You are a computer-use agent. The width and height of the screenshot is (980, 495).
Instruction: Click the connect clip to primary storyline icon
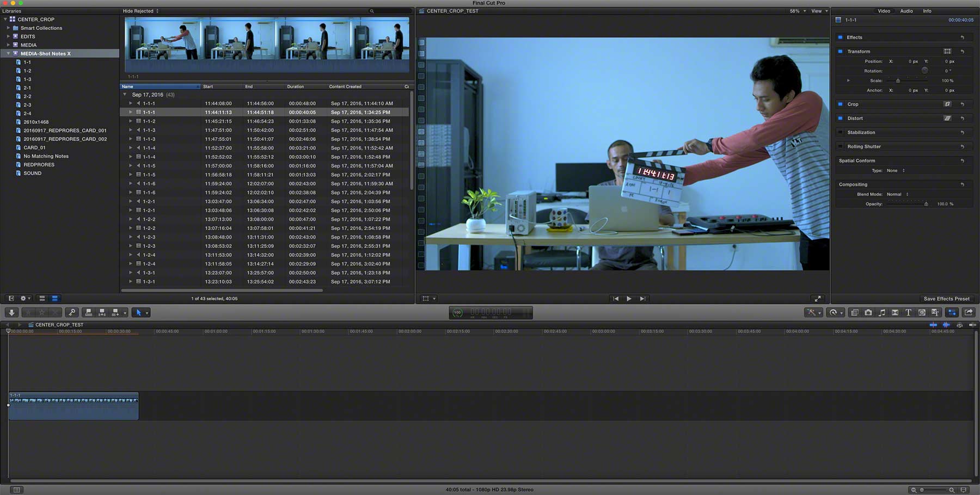(89, 313)
